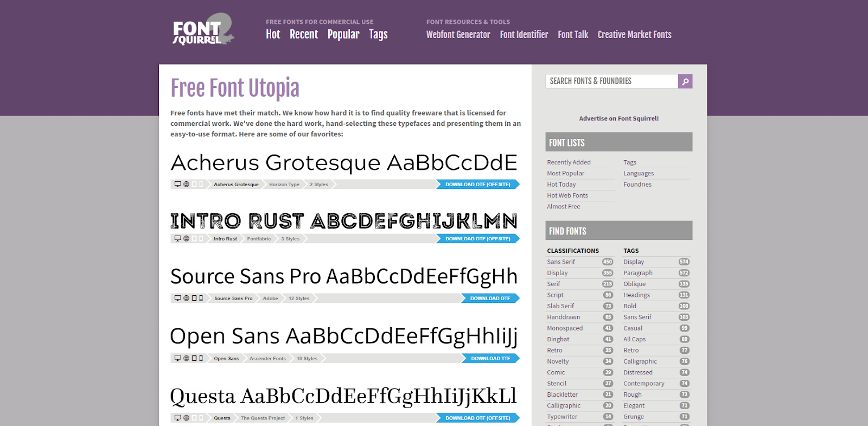The width and height of the screenshot is (868, 426).
Task: Click desktop license icon in Intro Rust row
Action: 177,239
